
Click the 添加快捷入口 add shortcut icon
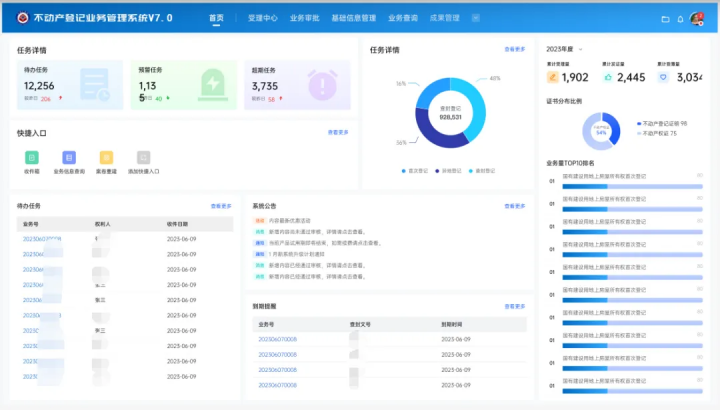143,157
